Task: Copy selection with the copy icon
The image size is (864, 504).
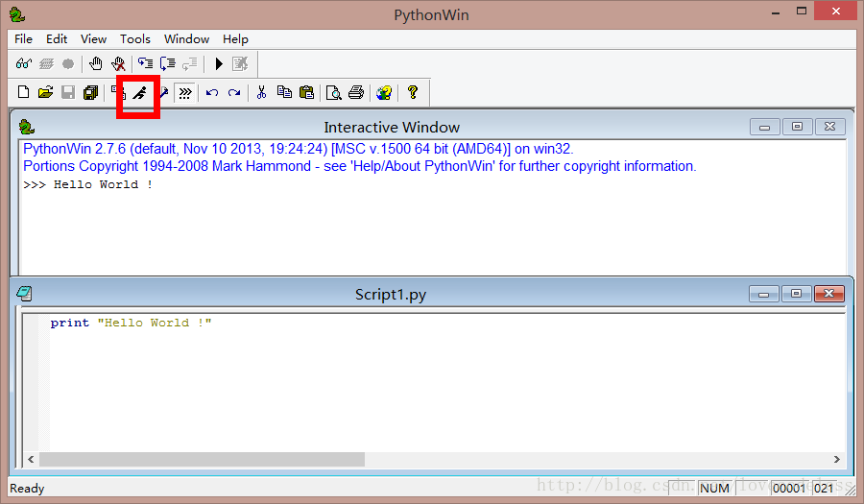Action: [284, 92]
